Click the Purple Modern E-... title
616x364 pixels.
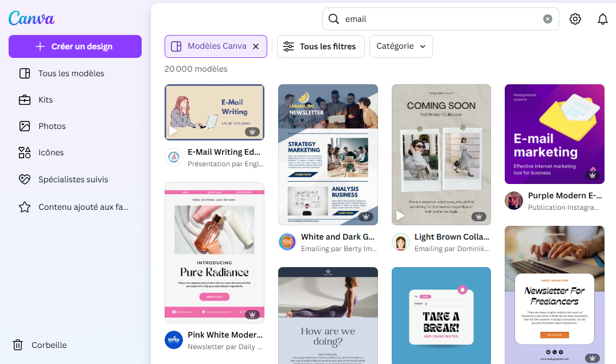[565, 195]
